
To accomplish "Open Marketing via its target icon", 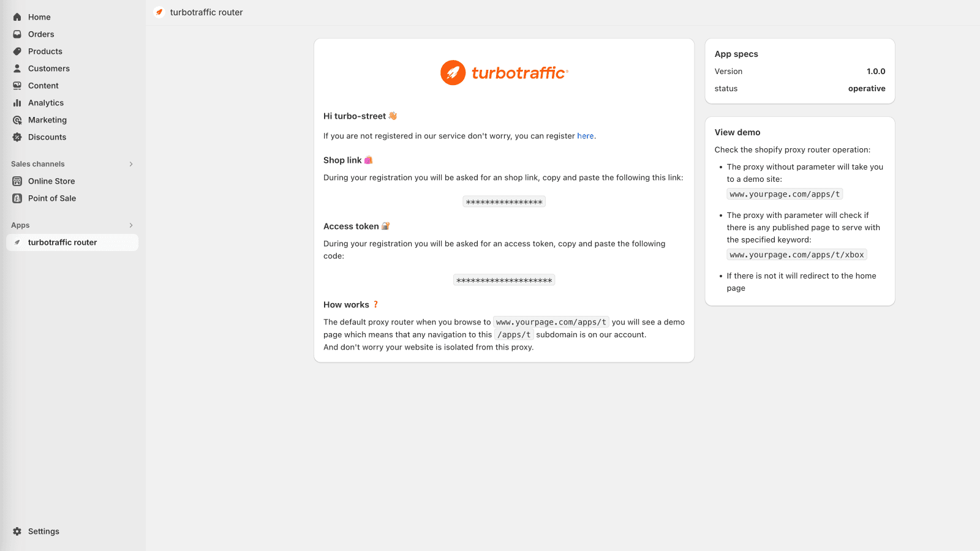I will click(x=17, y=120).
